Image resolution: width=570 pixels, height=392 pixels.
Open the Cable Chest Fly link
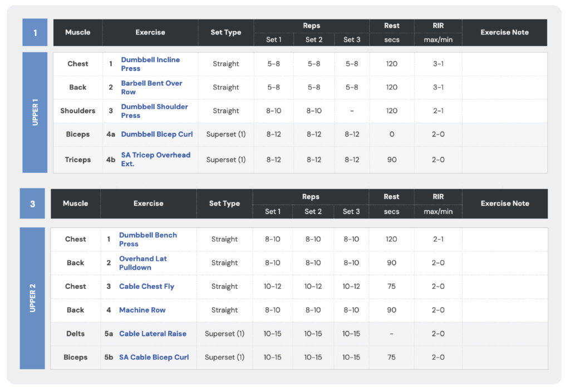point(146,286)
